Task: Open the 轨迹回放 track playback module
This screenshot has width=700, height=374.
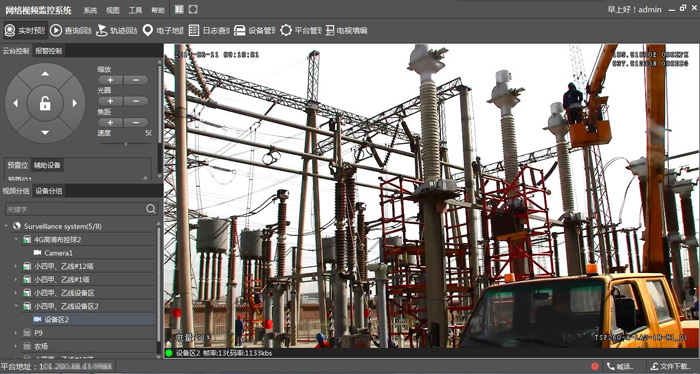Action: [x=117, y=30]
